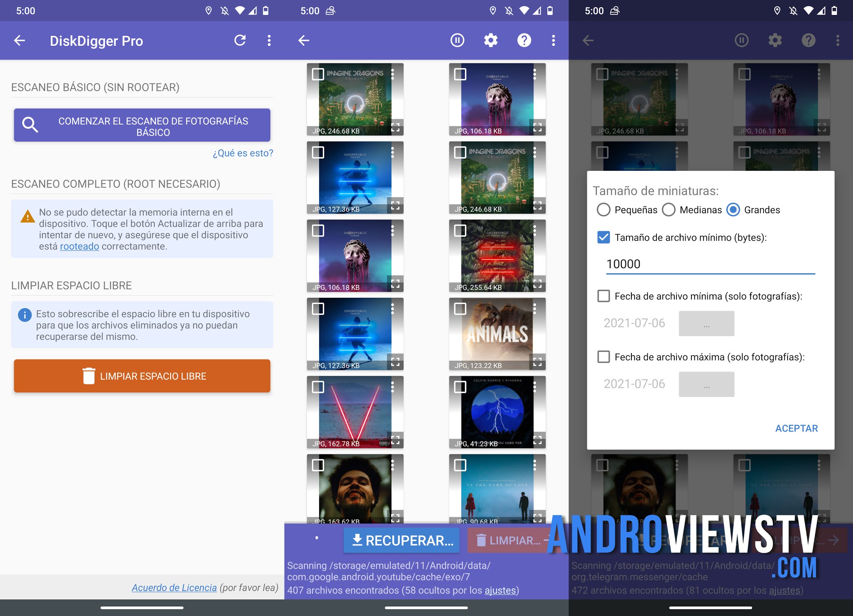The width and height of the screenshot is (853, 616).
Task: Open settings gear in middle results screen
Action: click(491, 40)
